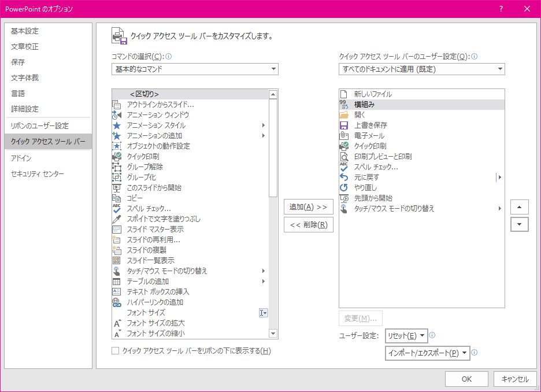Click the 新しいファイル page icon in right list
541x392 pixels.
[x=344, y=94]
